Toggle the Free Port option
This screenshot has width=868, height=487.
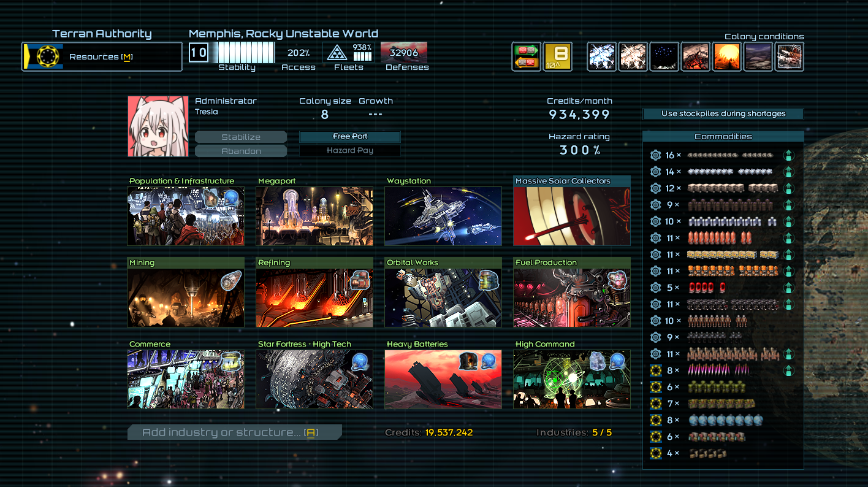tap(350, 137)
